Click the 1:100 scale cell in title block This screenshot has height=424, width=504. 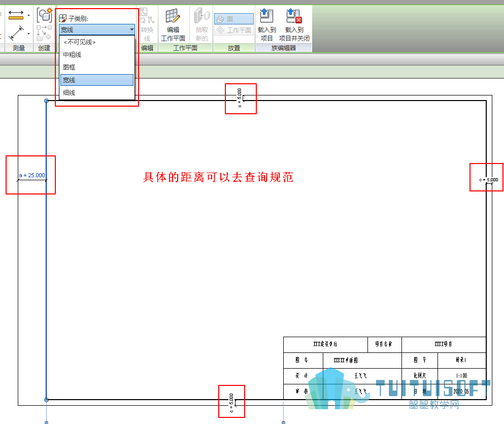(x=461, y=376)
